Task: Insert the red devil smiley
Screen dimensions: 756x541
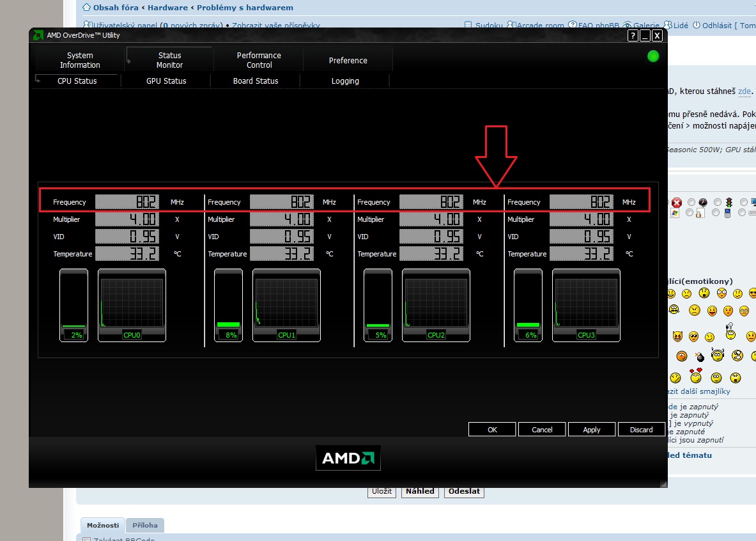Action: pos(677,336)
